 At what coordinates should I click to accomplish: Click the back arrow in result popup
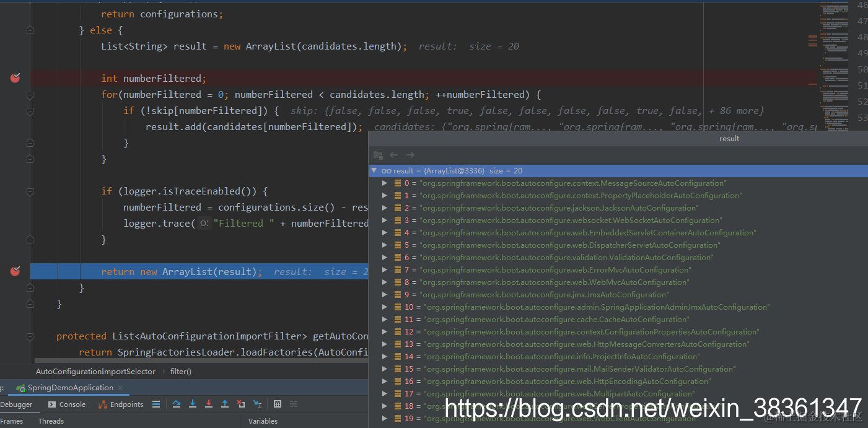pyautogui.click(x=394, y=155)
